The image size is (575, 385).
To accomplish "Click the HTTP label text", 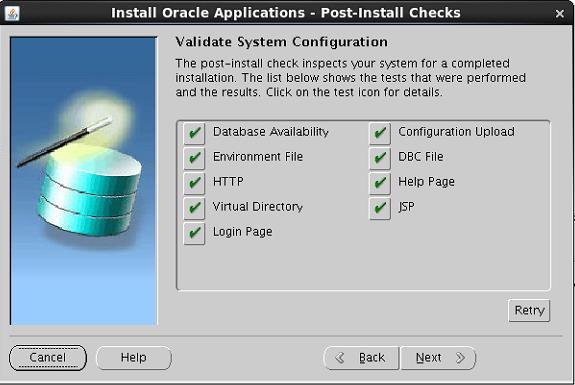I will coord(228,182).
